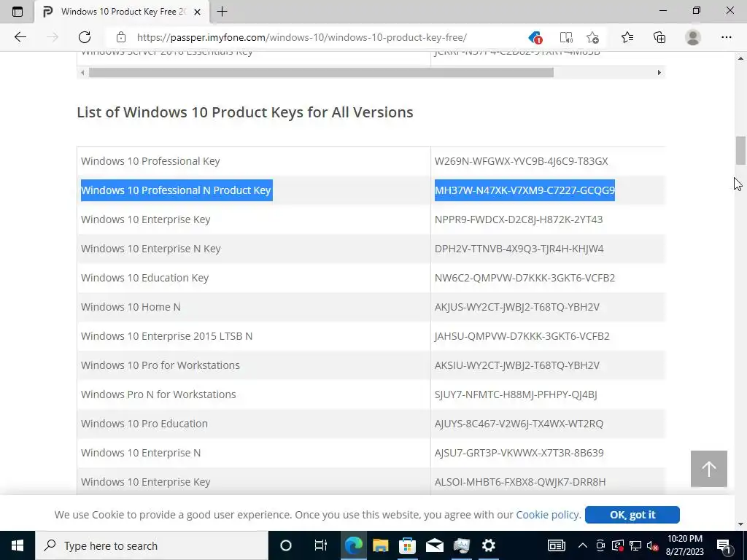The width and height of the screenshot is (747, 560).
Task: Click the key AKSIU-WY2CT-JWBJ2-T68TQ-YBH2V
Action: (x=517, y=365)
